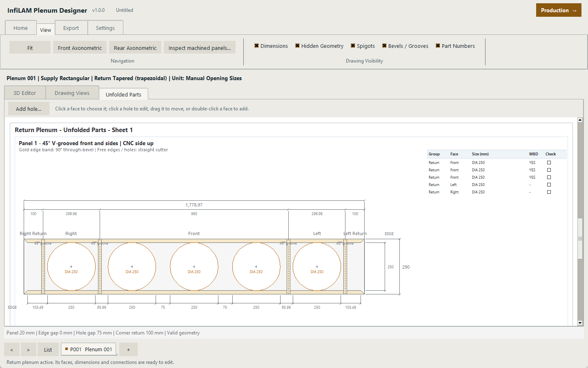
Task: Click the Right Return face label
Action: coord(33,233)
